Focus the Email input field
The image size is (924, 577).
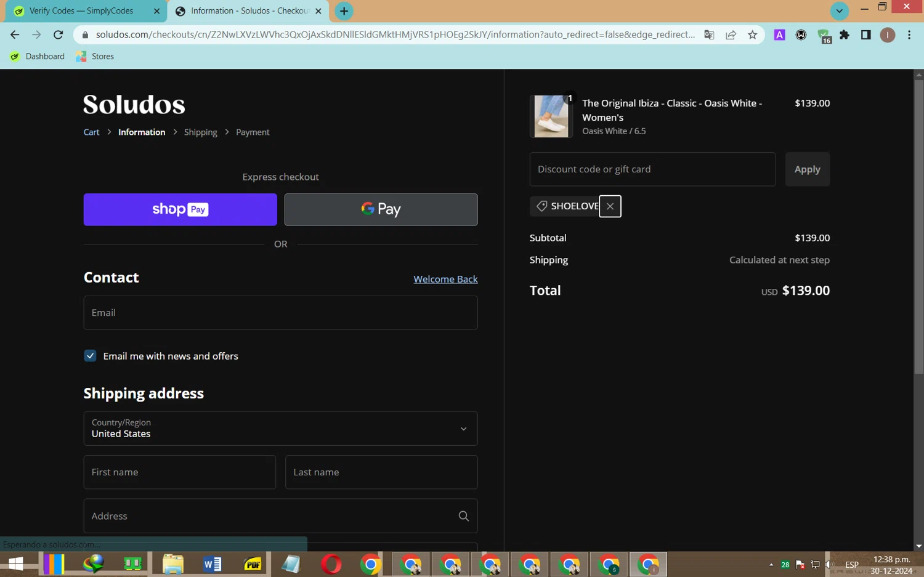click(x=280, y=313)
